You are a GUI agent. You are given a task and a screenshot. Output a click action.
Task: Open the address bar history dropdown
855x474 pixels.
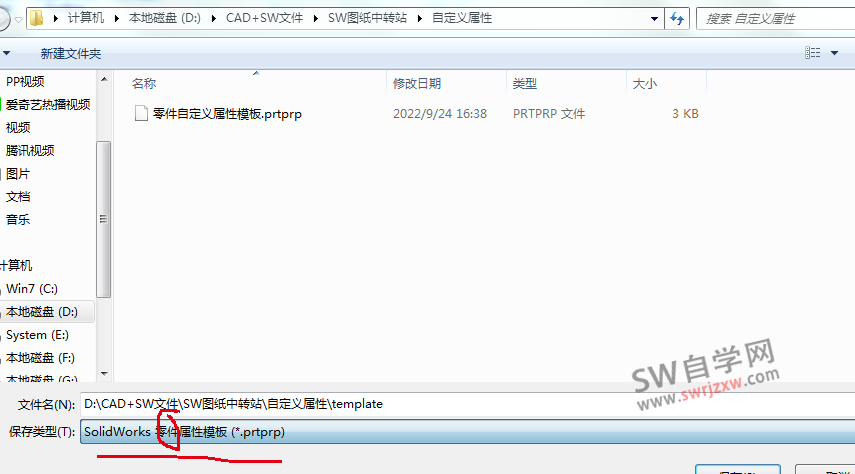pyautogui.click(x=654, y=19)
